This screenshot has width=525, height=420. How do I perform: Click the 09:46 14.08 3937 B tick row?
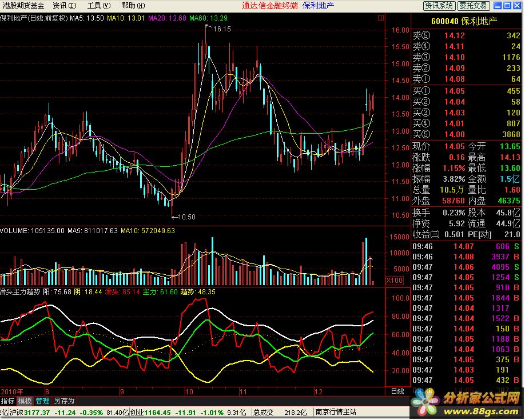pos(466,257)
